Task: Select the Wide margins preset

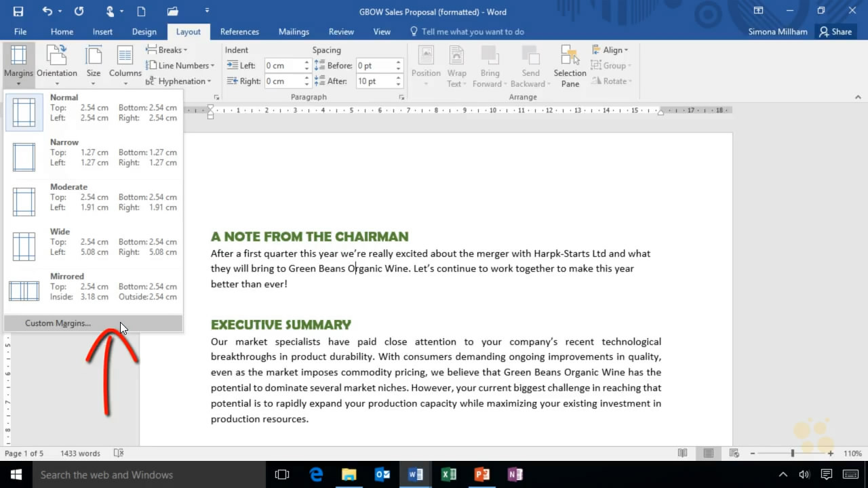Action: click(93, 247)
